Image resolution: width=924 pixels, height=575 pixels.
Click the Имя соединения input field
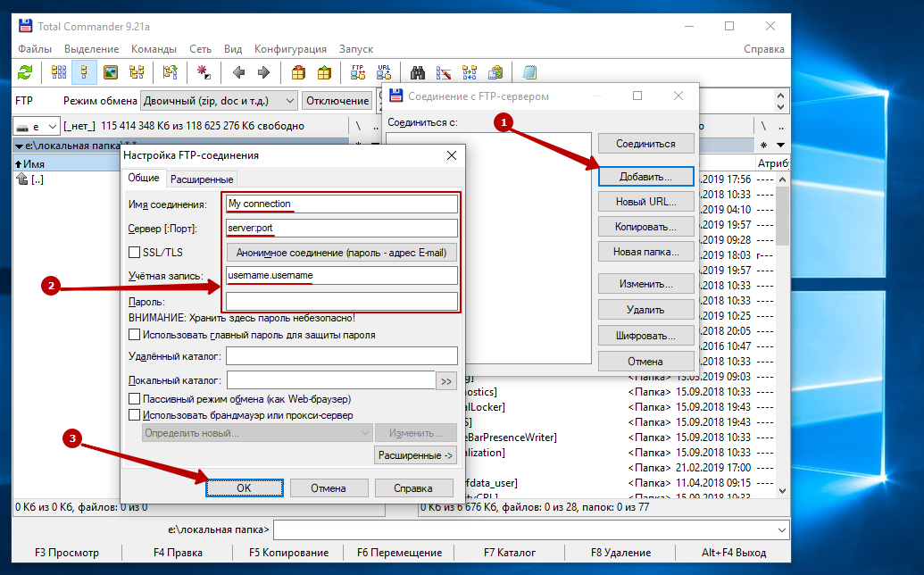click(x=342, y=204)
